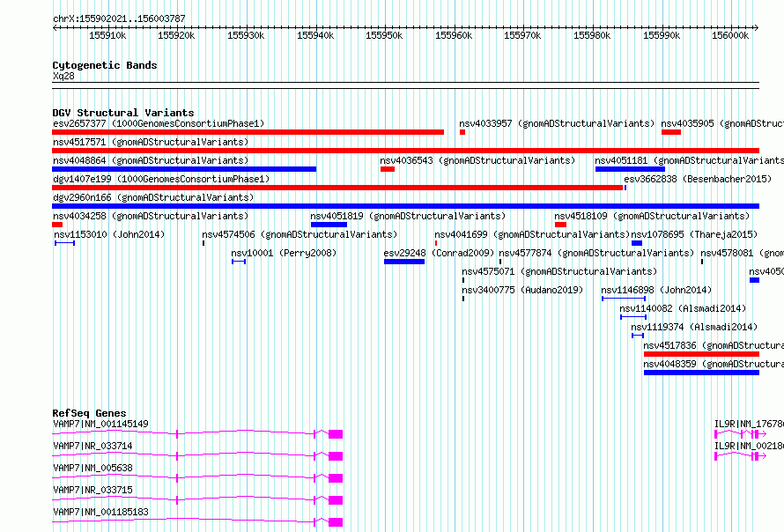Image resolution: width=784 pixels, height=532 pixels.
Task: Select the dgv2960n166 variant label
Action: point(153,197)
